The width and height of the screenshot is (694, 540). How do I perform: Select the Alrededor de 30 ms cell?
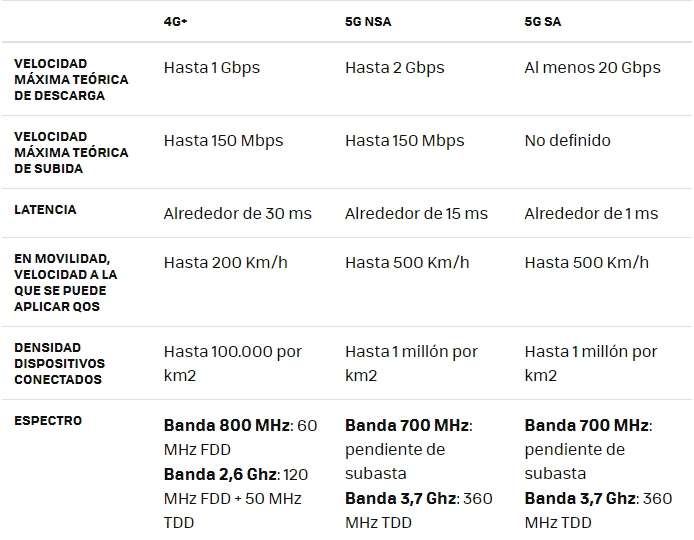tap(237, 214)
